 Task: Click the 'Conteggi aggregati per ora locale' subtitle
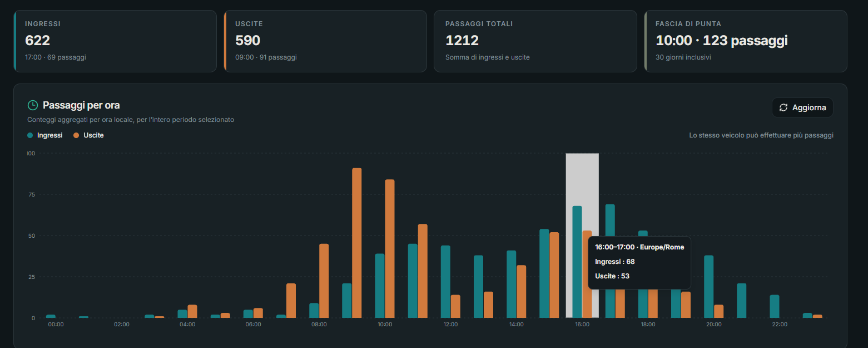point(131,120)
